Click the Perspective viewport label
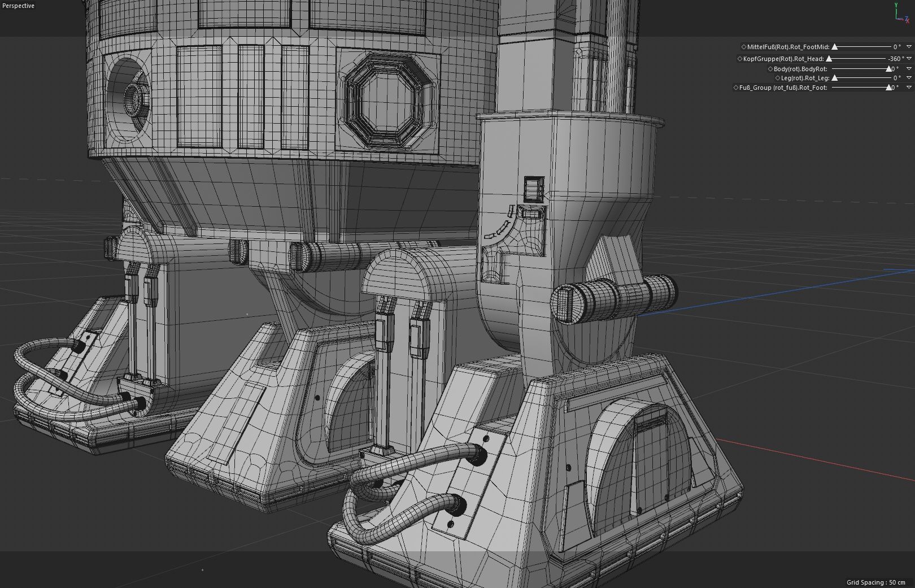915x588 pixels. (x=19, y=6)
